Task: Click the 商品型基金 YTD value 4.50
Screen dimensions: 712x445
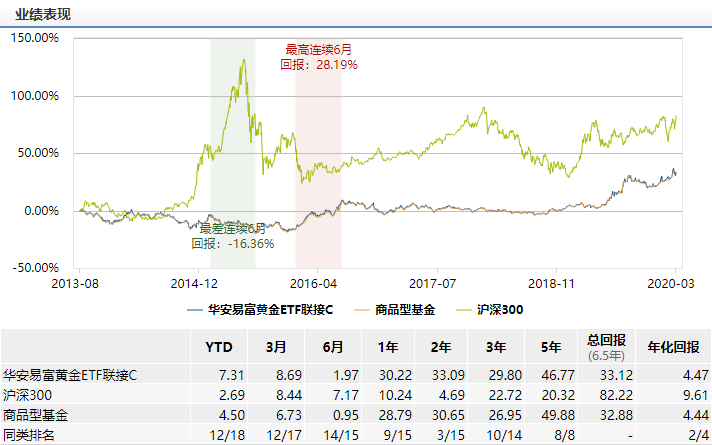Action: 232,415
